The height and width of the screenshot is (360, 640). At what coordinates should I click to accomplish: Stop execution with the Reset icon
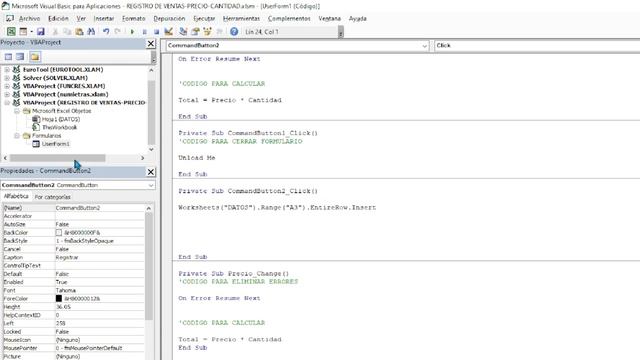[156, 31]
